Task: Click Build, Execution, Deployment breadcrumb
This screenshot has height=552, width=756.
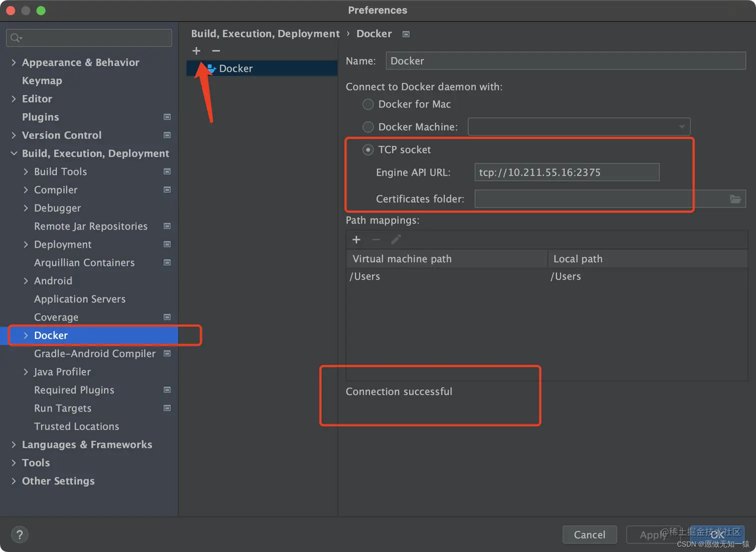Action: tap(265, 33)
